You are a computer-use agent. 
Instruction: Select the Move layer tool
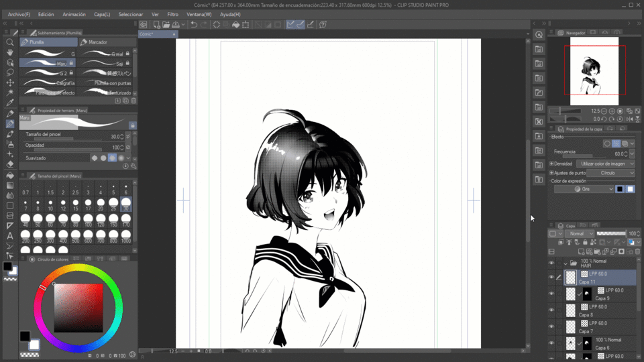[10, 82]
